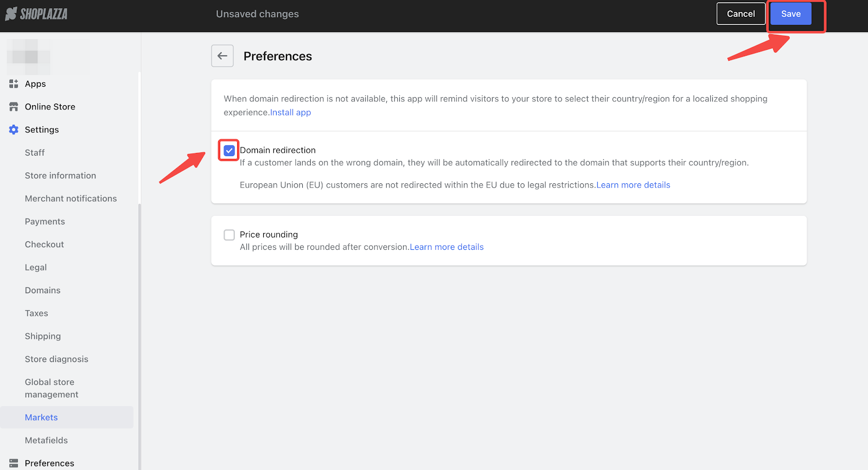Click the Price rounding label text
The height and width of the screenshot is (470, 868).
coord(269,235)
